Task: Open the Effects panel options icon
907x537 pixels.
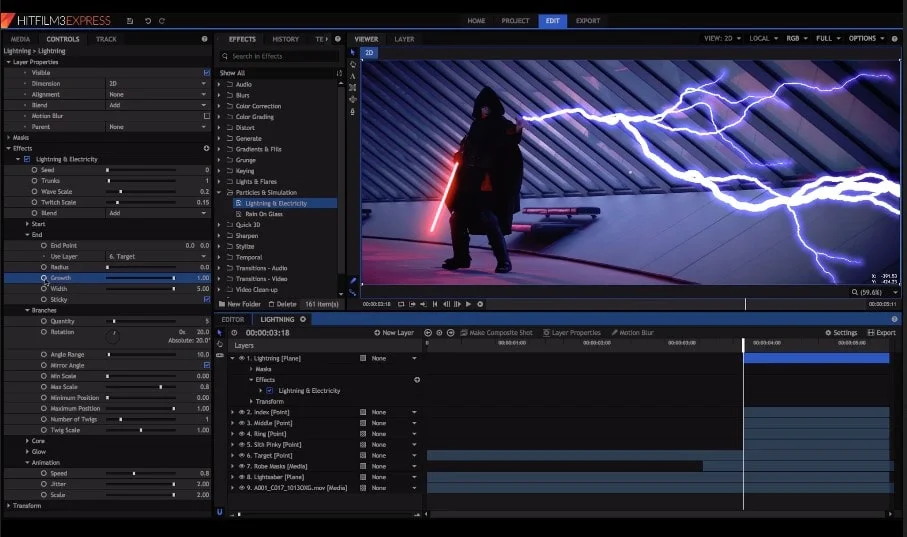Action: pos(338,39)
